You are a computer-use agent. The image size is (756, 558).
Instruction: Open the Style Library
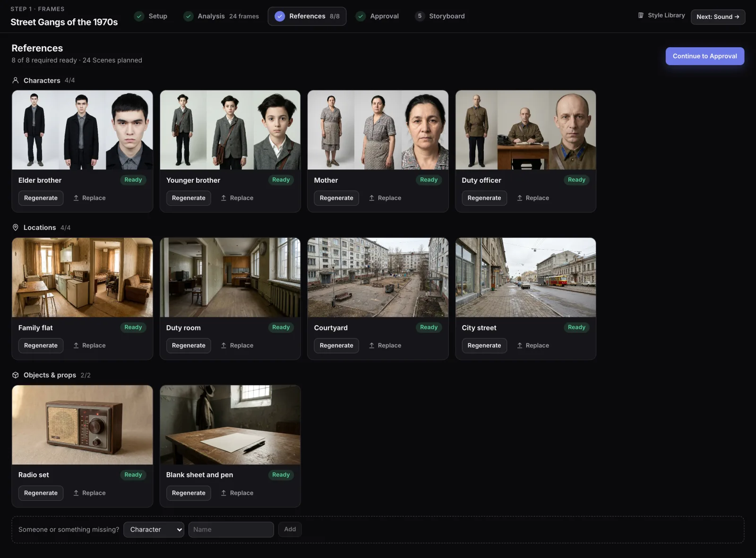tap(661, 16)
